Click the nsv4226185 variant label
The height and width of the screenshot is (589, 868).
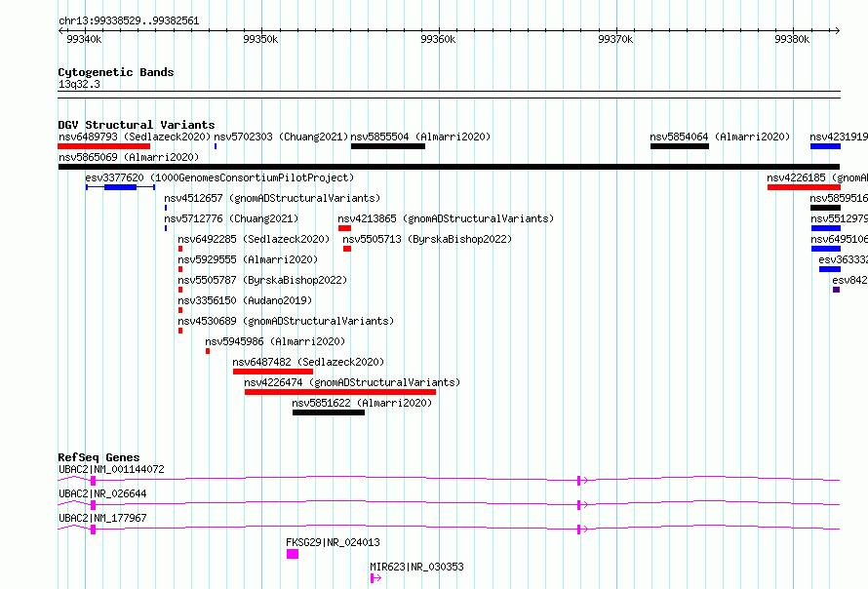tap(817, 177)
